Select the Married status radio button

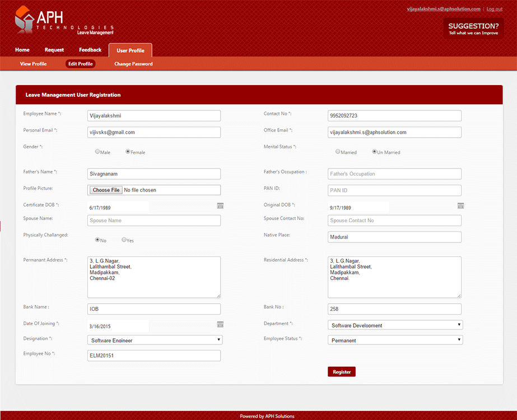338,151
